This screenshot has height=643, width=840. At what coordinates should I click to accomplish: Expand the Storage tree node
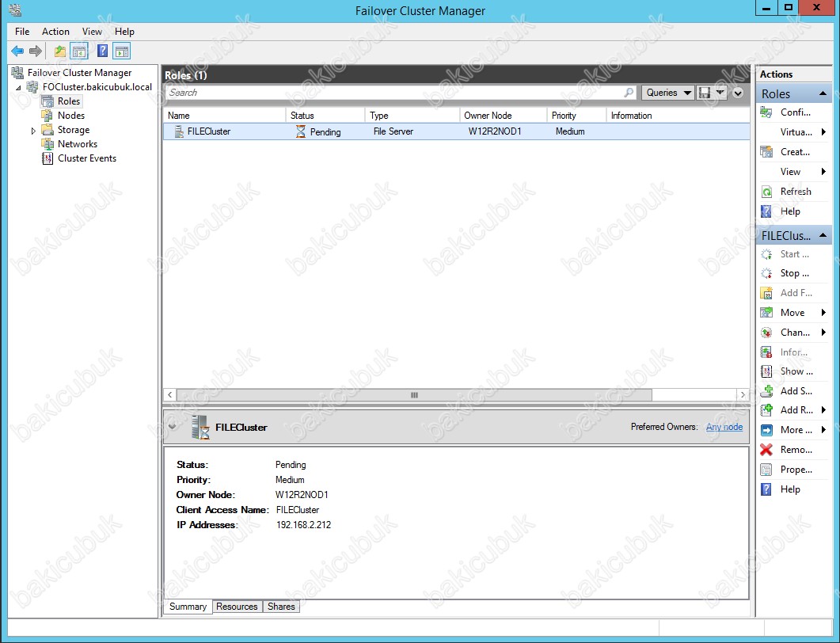tap(33, 130)
